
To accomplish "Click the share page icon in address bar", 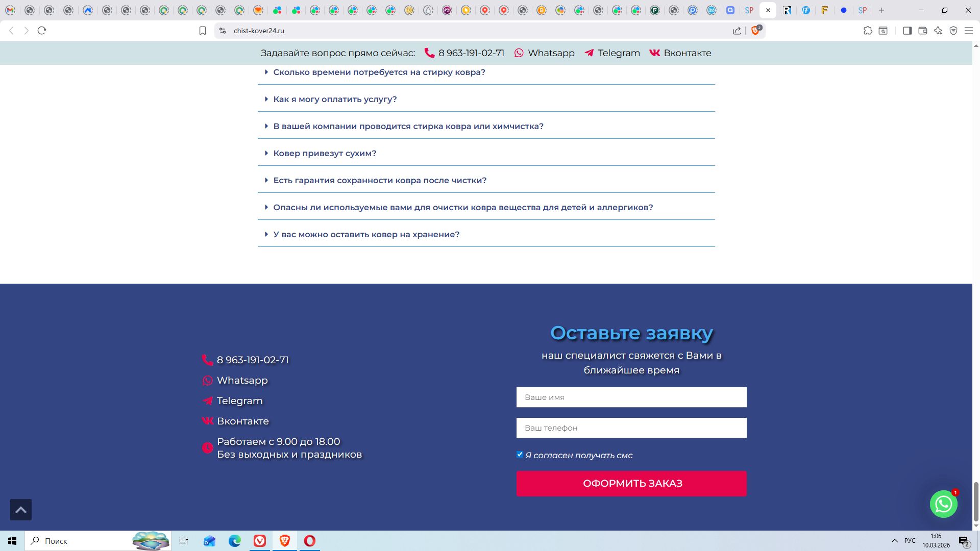I will 737,31.
